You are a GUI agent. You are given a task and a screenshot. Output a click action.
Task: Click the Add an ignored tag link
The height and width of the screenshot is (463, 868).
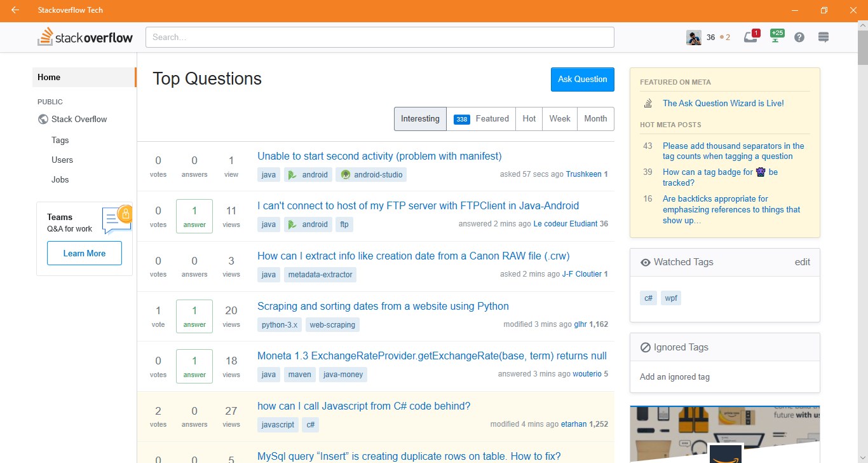[674, 377]
